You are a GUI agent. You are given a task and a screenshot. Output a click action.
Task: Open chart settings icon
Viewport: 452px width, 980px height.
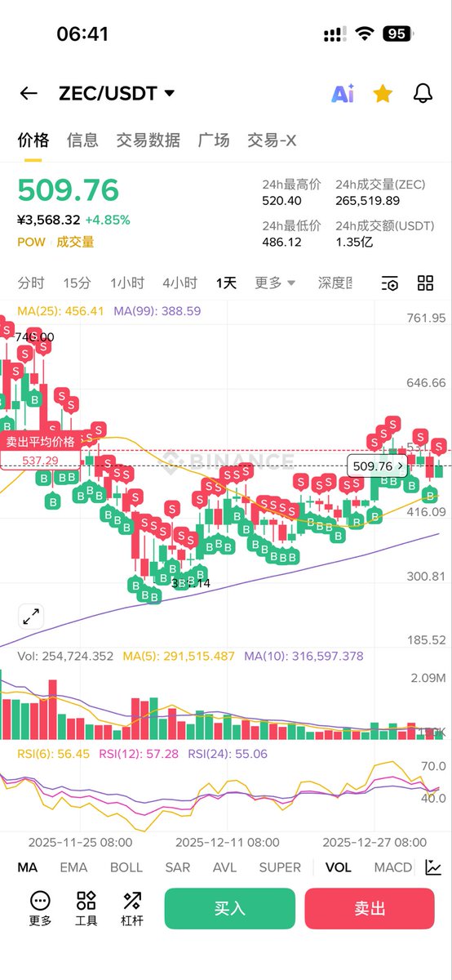390,283
